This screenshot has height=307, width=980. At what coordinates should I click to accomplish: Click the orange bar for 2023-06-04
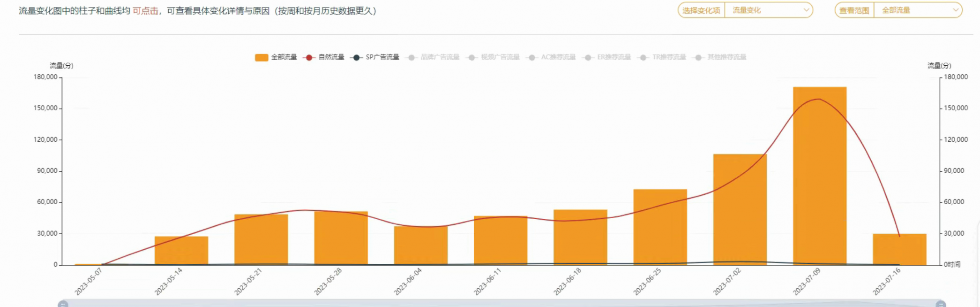point(420,246)
